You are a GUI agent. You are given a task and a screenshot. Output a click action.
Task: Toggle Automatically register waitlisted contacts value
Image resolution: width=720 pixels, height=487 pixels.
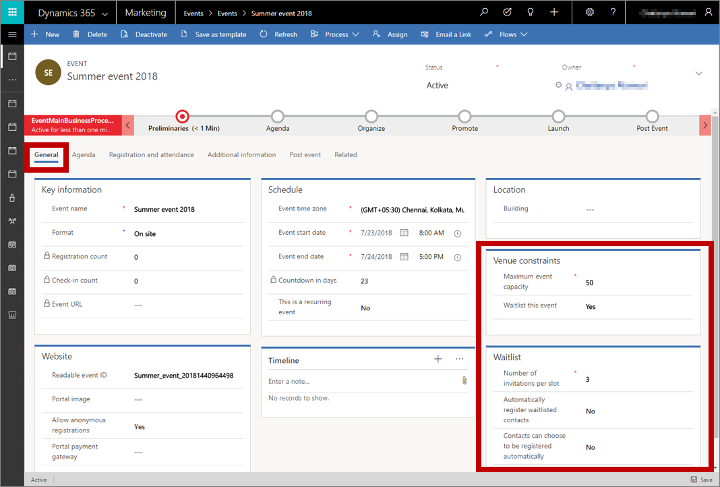(x=591, y=410)
